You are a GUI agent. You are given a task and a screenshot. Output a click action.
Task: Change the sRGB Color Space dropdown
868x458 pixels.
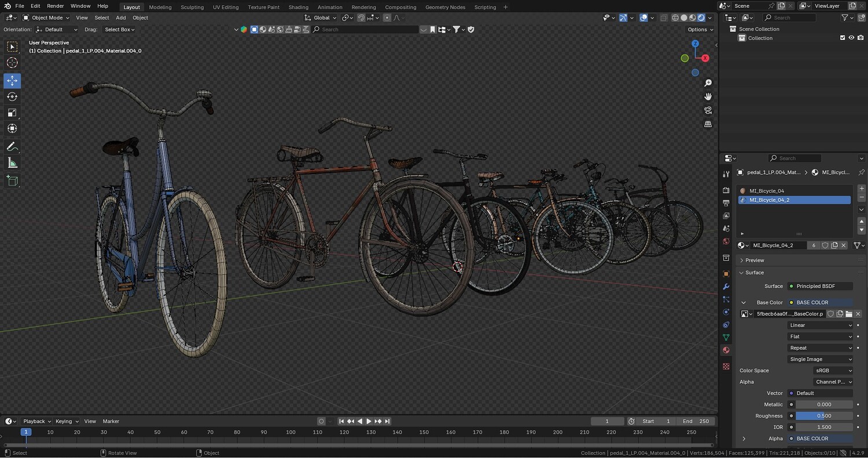click(x=833, y=371)
